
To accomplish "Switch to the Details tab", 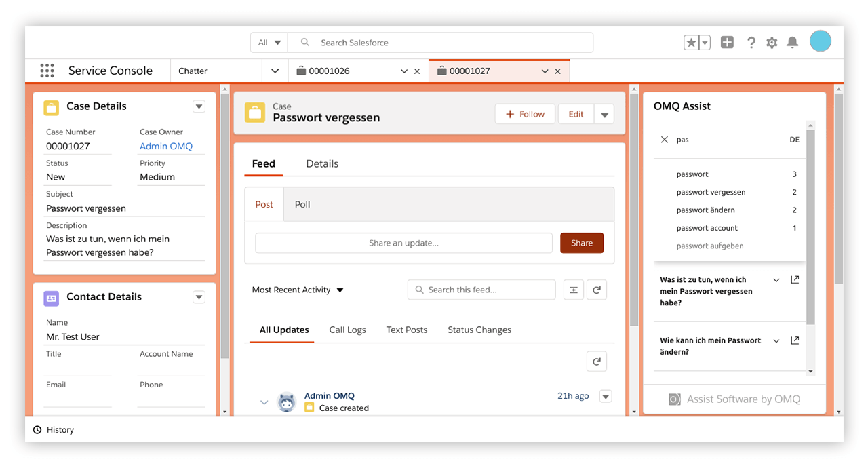I will coord(322,163).
